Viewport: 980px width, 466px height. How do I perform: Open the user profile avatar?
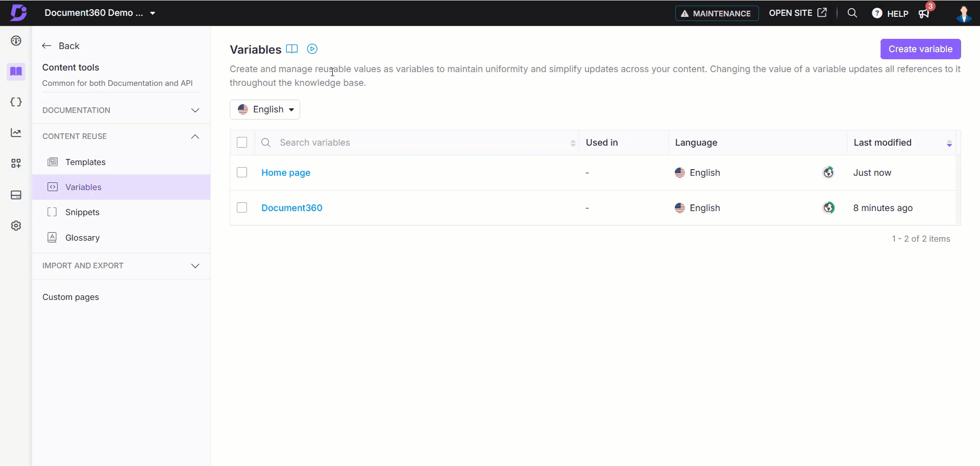964,13
